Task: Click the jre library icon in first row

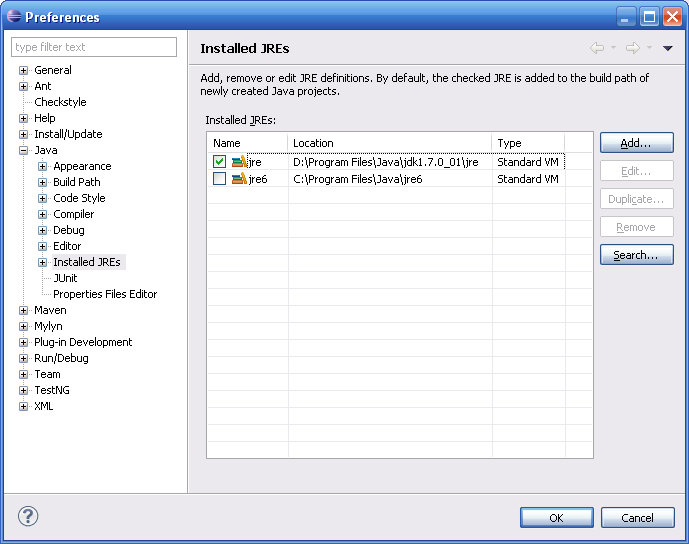Action: (239, 162)
